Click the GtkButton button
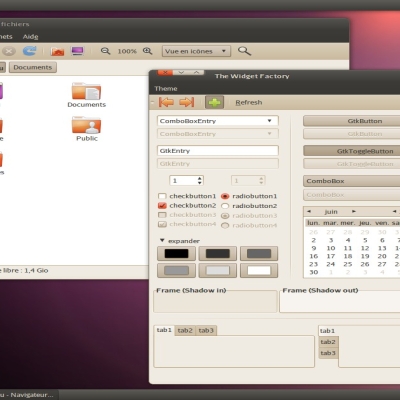This screenshot has height=400, width=400. (352, 121)
